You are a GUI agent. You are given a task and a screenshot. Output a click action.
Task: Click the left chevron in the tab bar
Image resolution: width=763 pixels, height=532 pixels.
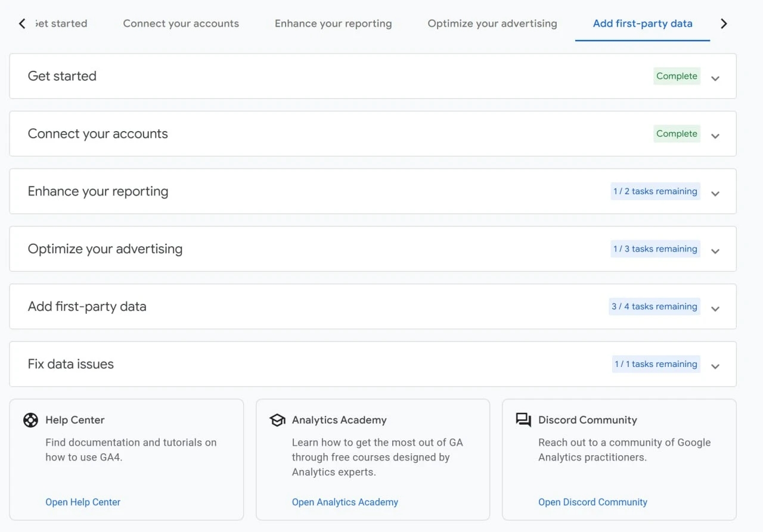pos(21,23)
